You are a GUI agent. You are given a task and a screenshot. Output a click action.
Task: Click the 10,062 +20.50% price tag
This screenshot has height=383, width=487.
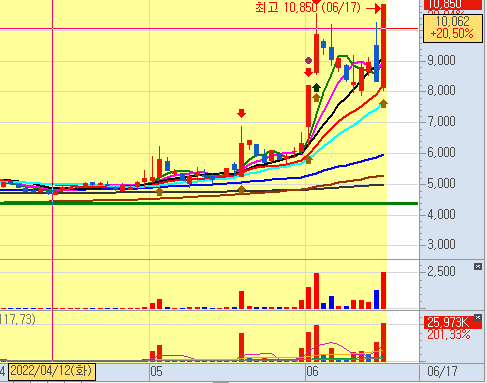[x=452, y=28]
